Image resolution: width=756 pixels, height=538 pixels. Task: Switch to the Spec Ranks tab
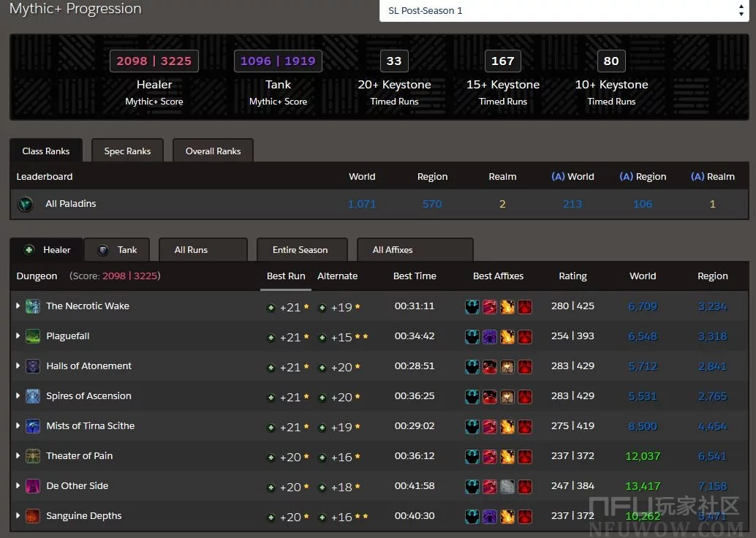[127, 151]
